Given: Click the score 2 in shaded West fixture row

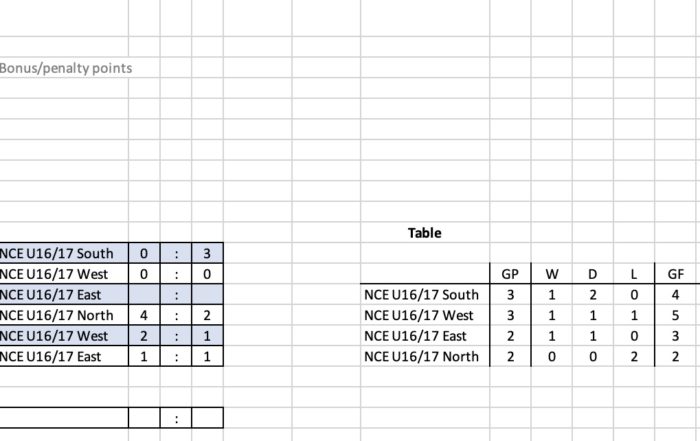Looking at the screenshot, I should [144, 336].
